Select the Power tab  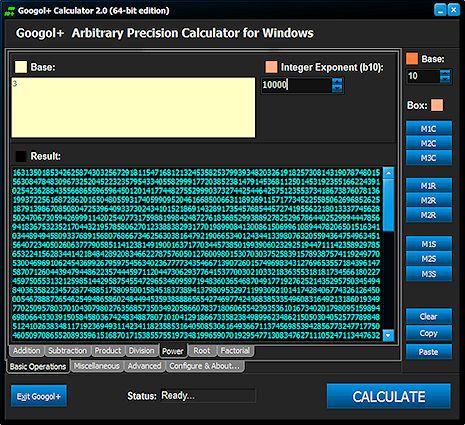click(x=173, y=351)
